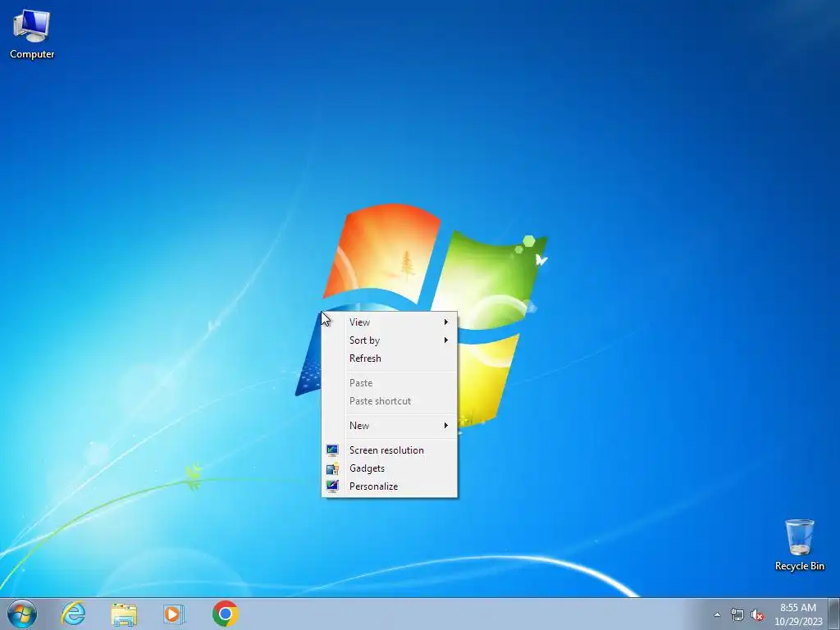Click the Gadgets entry icon

point(332,468)
